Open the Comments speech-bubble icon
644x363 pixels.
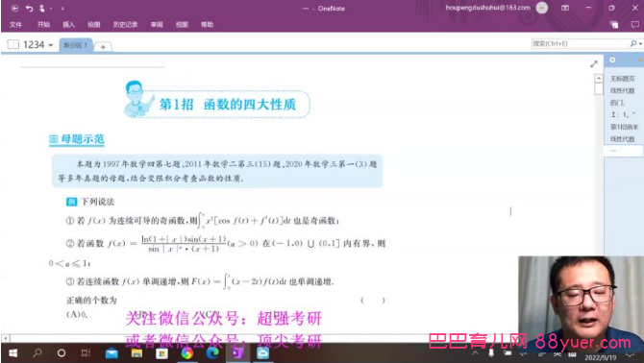click(x=635, y=25)
